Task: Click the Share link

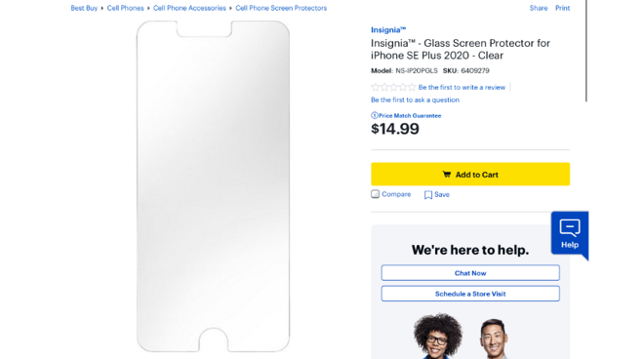Action: [539, 8]
